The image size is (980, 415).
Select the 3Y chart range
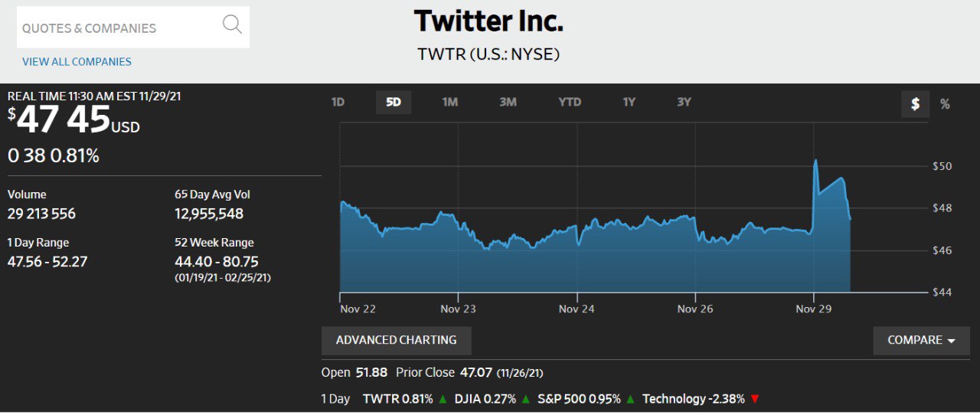[x=684, y=102]
